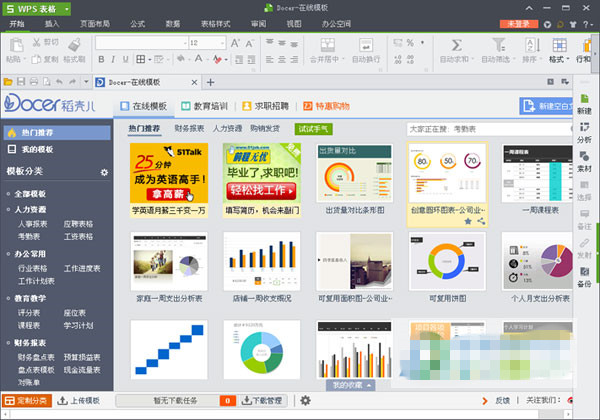Open 下载管理 download manager
Viewport: 600px width, 420px height.
click(260, 401)
